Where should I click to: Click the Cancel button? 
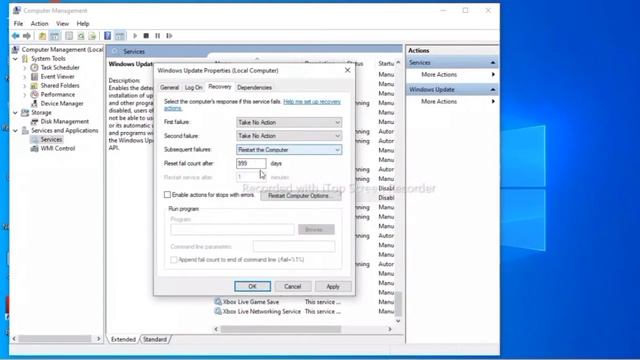pyautogui.click(x=293, y=286)
